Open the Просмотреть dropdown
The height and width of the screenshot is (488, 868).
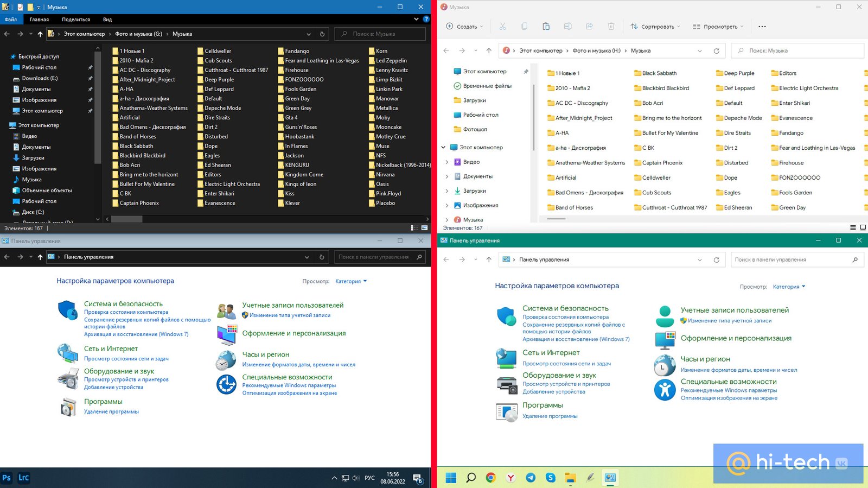point(718,26)
